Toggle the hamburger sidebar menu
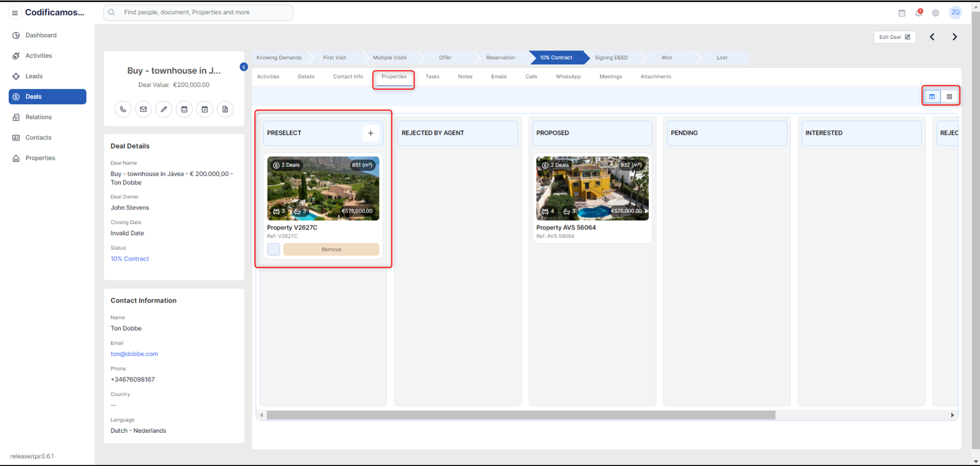The width and height of the screenshot is (980, 466). pos(15,13)
